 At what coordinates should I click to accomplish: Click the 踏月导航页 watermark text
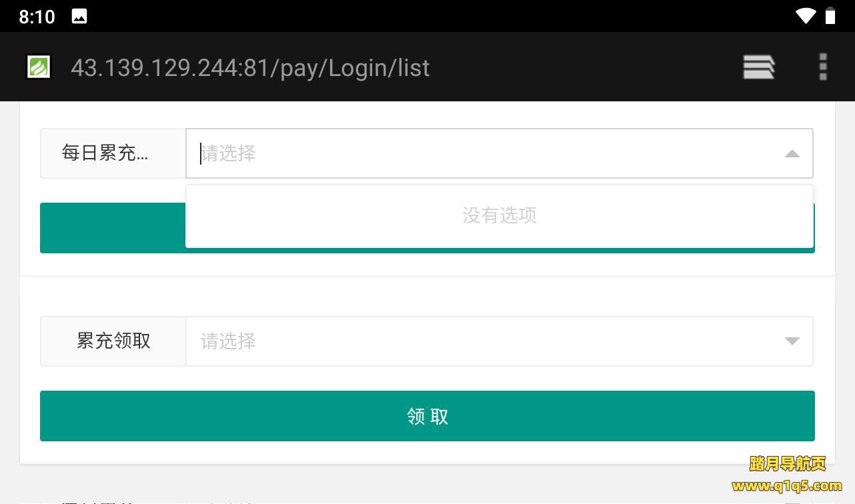click(x=788, y=463)
